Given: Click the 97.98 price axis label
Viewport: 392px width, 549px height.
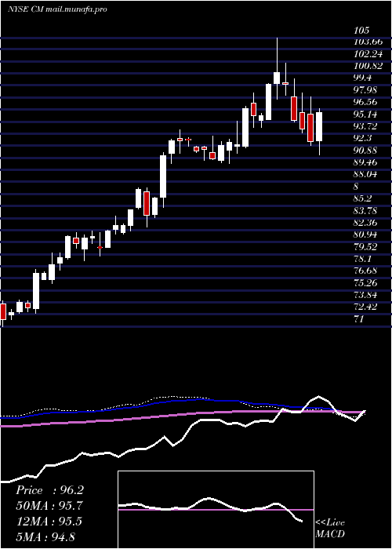Looking at the screenshot, I should click(x=366, y=90).
